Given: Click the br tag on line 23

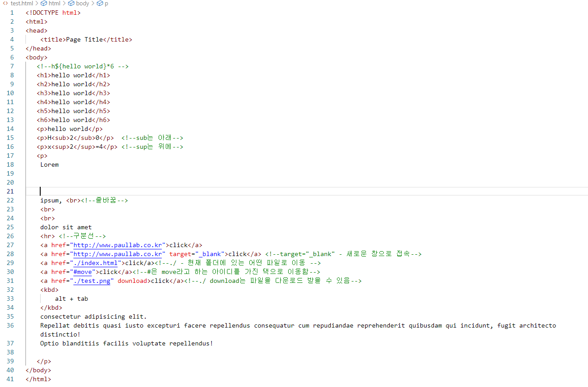Looking at the screenshot, I should pyautogui.click(x=48, y=209).
